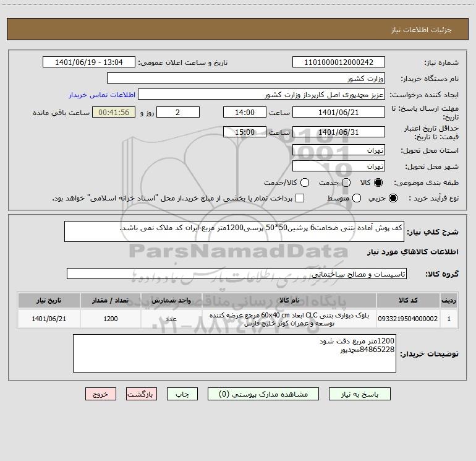Screen dimensions: 476x461
Task: Click the تاریخ نیاز column header
Action: click(x=49, y=300)
